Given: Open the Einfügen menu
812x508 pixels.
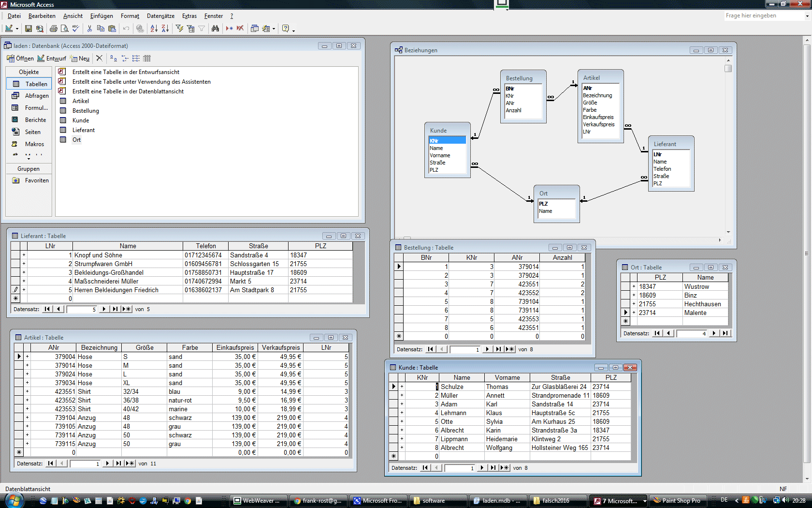Looking at the screenshot, I should tap(101, 16).
